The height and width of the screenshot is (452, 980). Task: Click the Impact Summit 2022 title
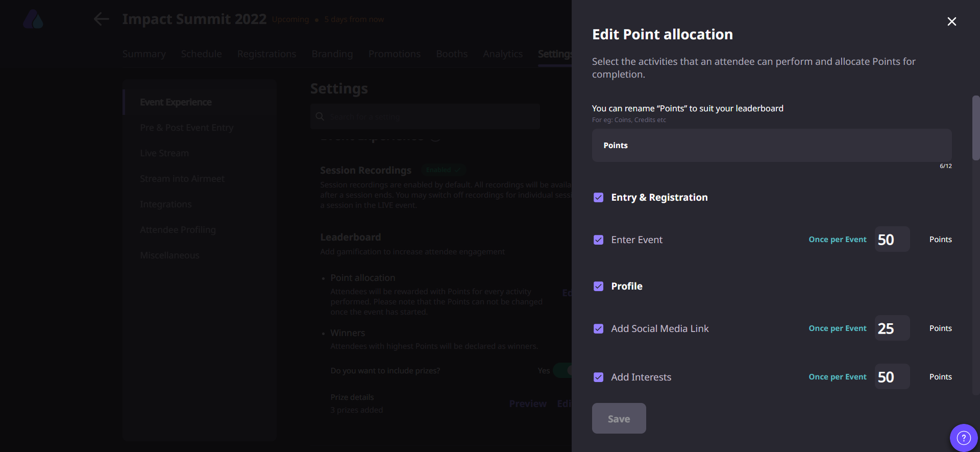click(x=194, y=19)
